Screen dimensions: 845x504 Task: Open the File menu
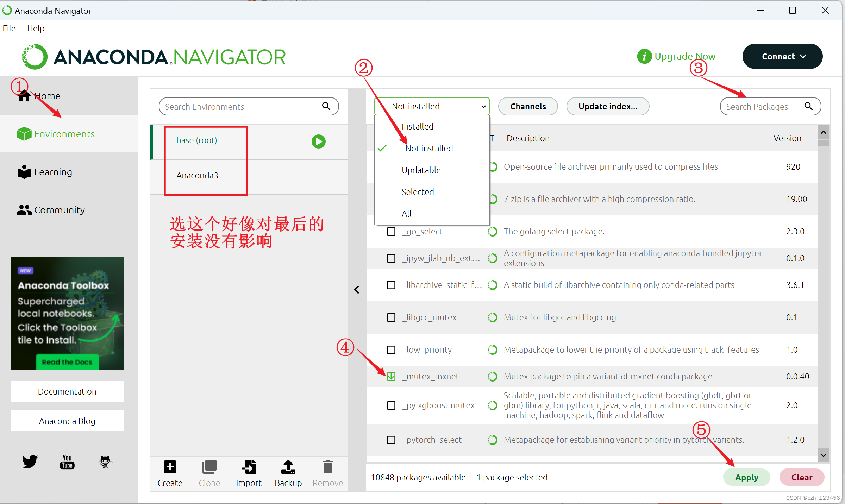tap(9, 28)
